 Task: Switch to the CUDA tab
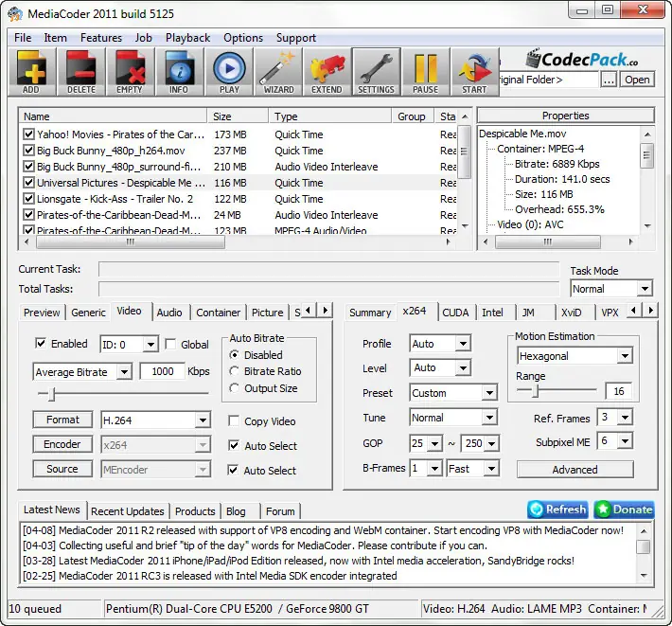pos(455,313)
